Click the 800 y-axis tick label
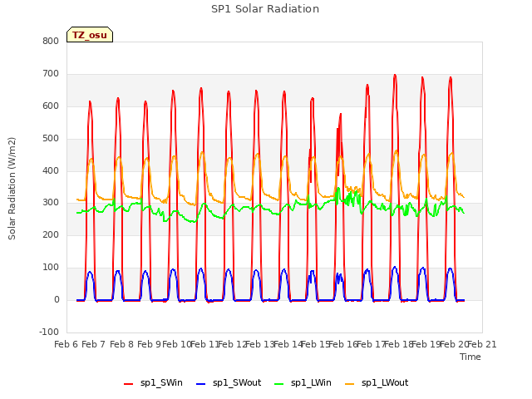 click(x=51, y=42)
